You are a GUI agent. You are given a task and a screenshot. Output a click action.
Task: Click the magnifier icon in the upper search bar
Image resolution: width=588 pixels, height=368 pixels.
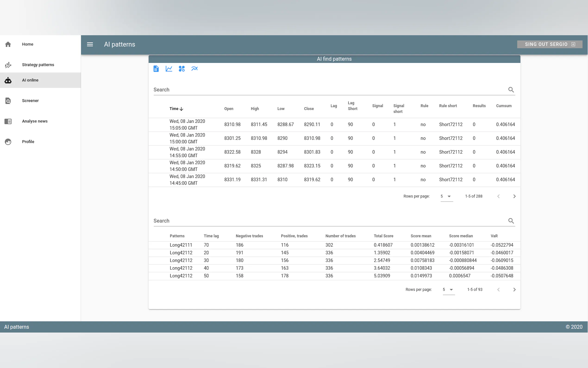click(x=511, y=90)
